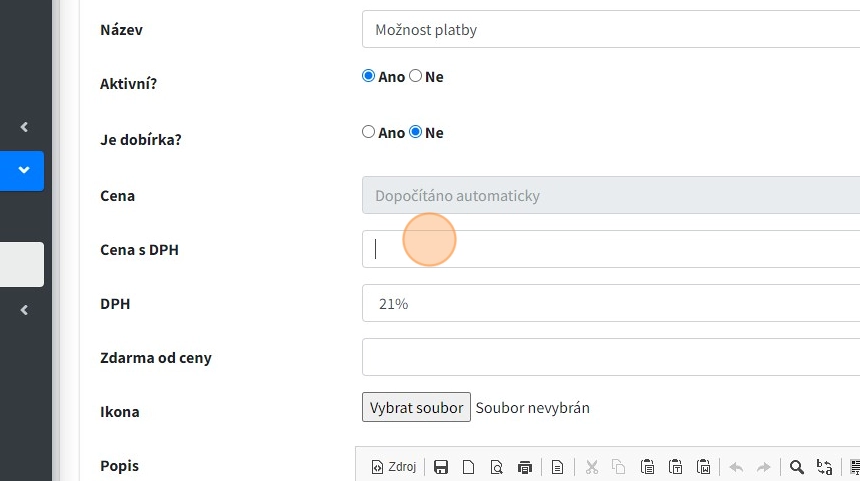Toggle the Zdroj source view button
The width and height of the screenshot is (860, 481).
click(394, 467)
